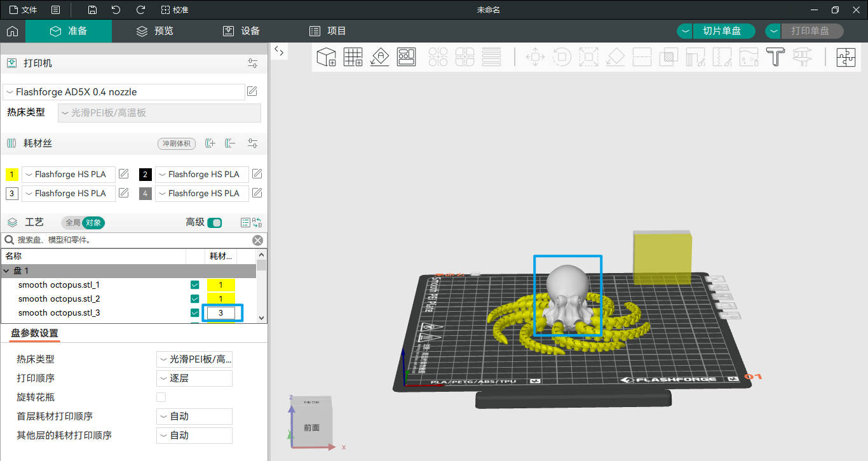Open the Assembly view puzzle icon
The image size is (868, 461).
pyautogui.click(x=846, y=57)
